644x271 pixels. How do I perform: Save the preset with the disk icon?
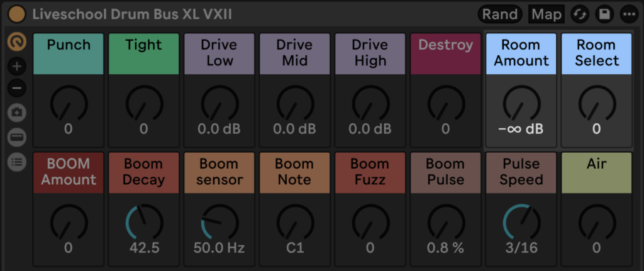[x=604, y=14]
